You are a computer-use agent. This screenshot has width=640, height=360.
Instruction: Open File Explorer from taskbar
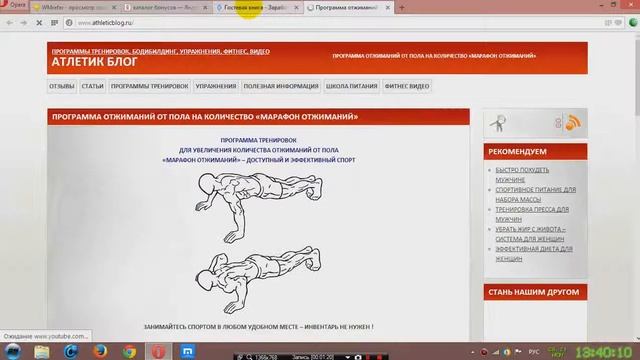click(42, 351)
